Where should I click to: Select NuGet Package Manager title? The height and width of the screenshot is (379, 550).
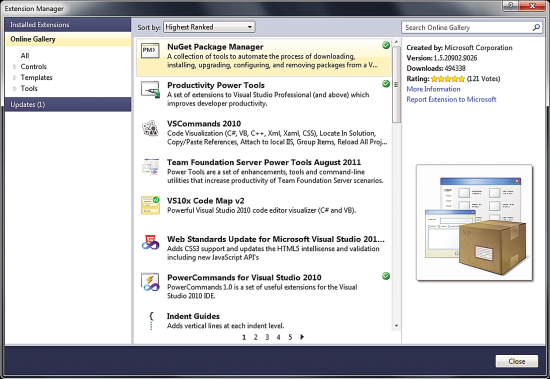pyautogui.click(x=215, y=47)
